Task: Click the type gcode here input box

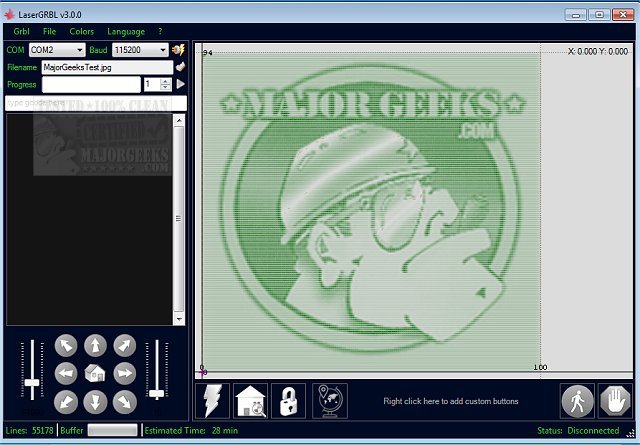Action: (96, 103)
